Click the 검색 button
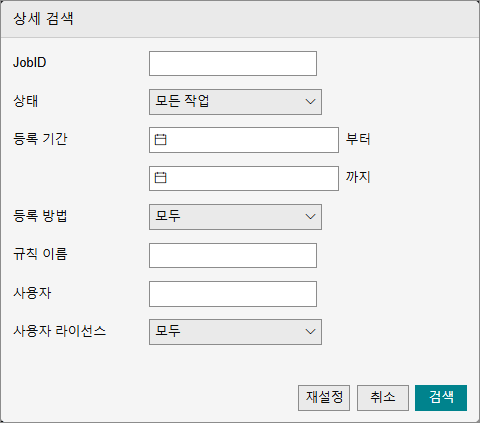Viewport: 480px width, 423px height. point(441,398)
